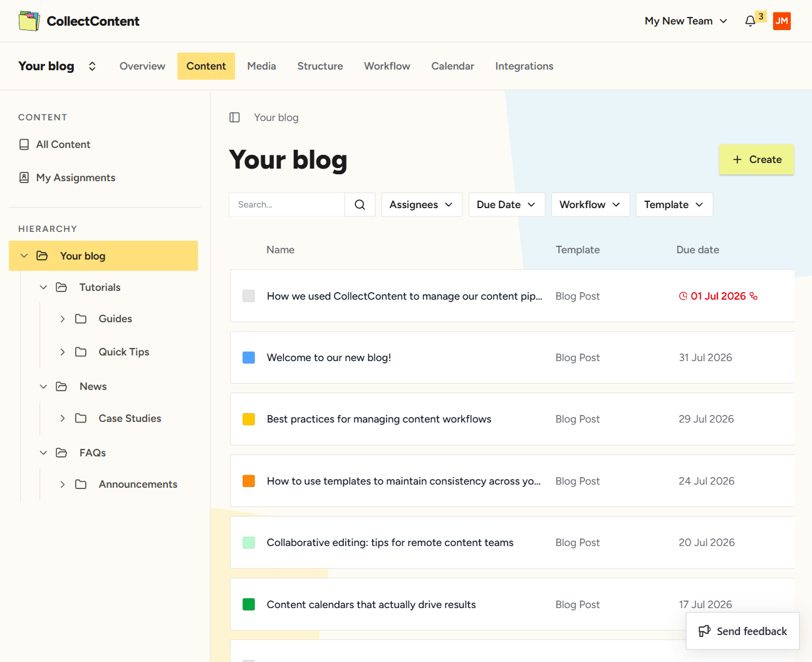Click the Template column header
Viewport: 812px width, 662px height.
pyautogui.click(x=578, y=250)
